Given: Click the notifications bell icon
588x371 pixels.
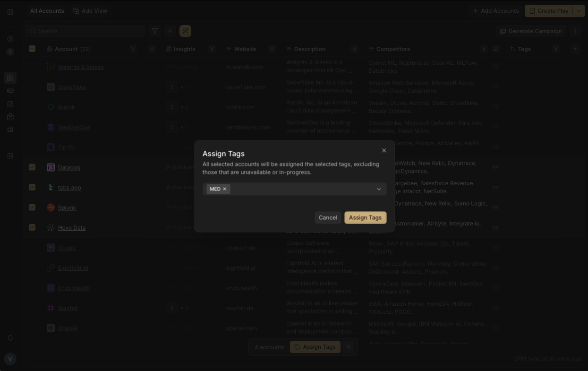Looking at the screenshot, I should (10, 338).
